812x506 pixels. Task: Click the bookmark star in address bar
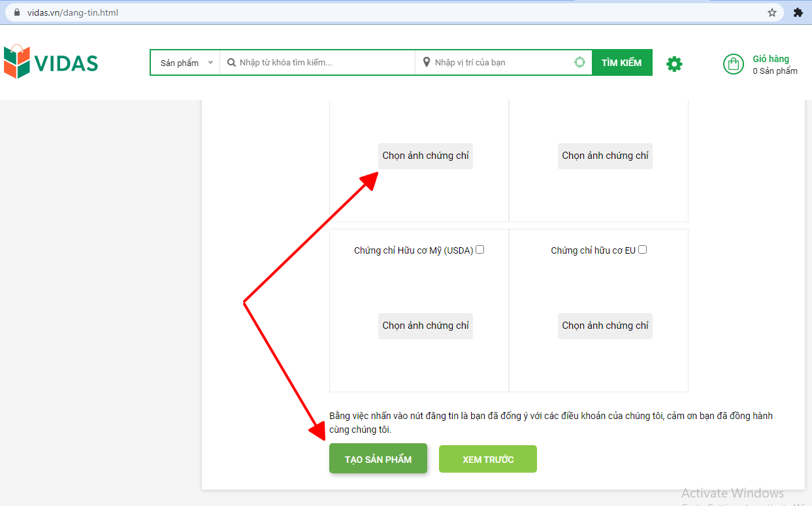tap(772, 12)
